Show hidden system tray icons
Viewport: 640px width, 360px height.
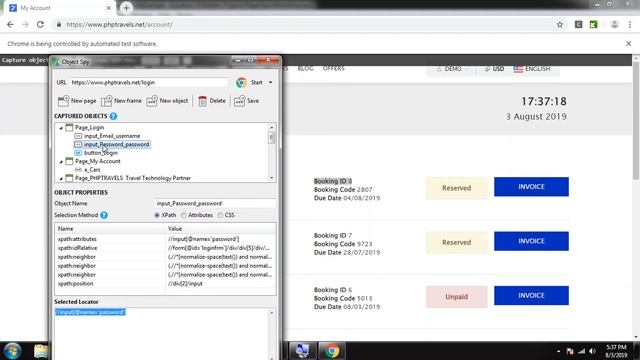558,351
